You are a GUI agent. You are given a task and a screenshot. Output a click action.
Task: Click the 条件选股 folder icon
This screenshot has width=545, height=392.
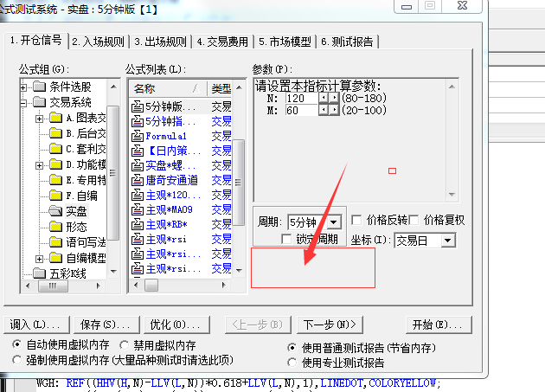[39, 87]
